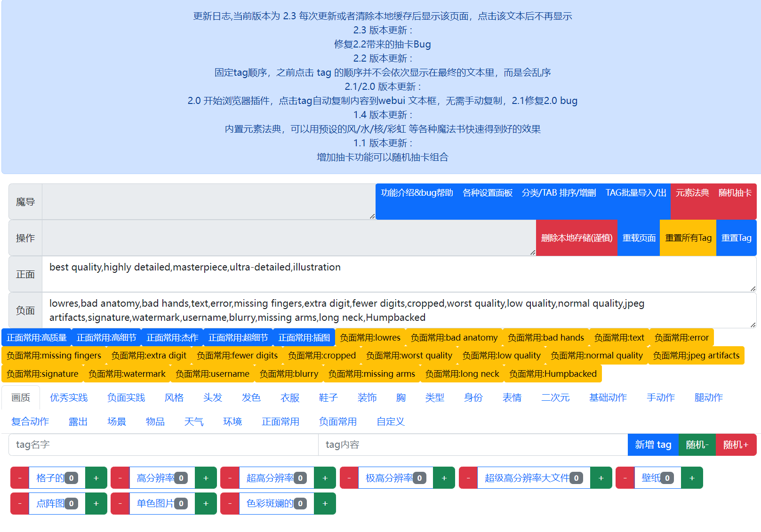Screen dimensions: 761x532
Task: Click the 随机抽卡 button
Action: pos(734,192)
